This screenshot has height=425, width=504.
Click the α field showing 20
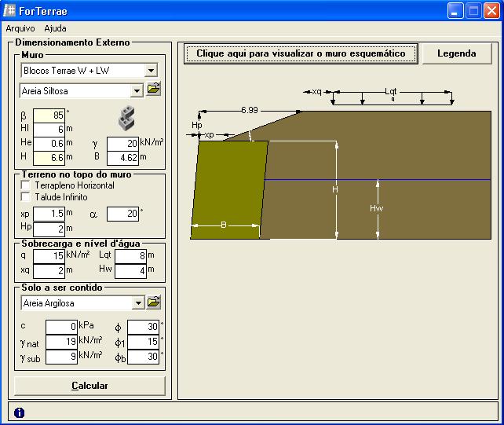(122, 214)
